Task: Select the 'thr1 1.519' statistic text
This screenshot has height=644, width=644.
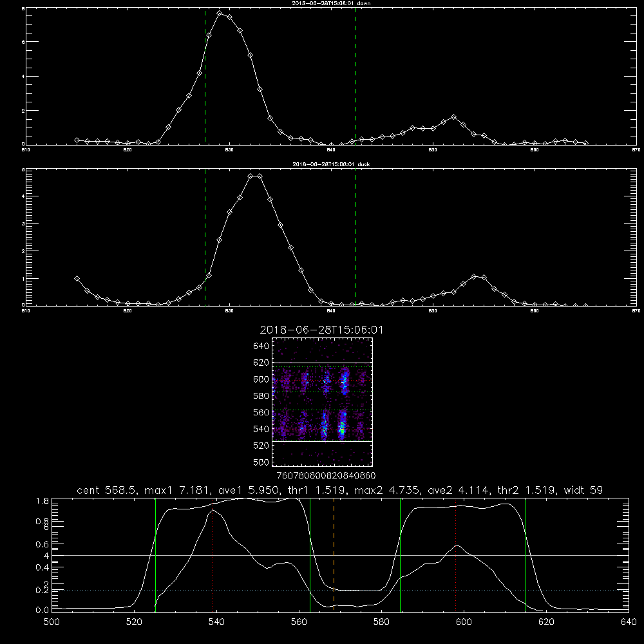Action: [317, 490]
